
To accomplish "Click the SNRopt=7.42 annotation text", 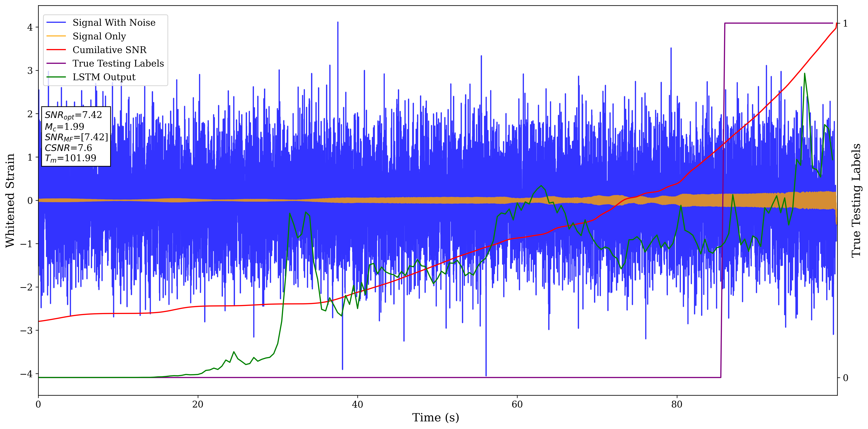I will 73,115.
